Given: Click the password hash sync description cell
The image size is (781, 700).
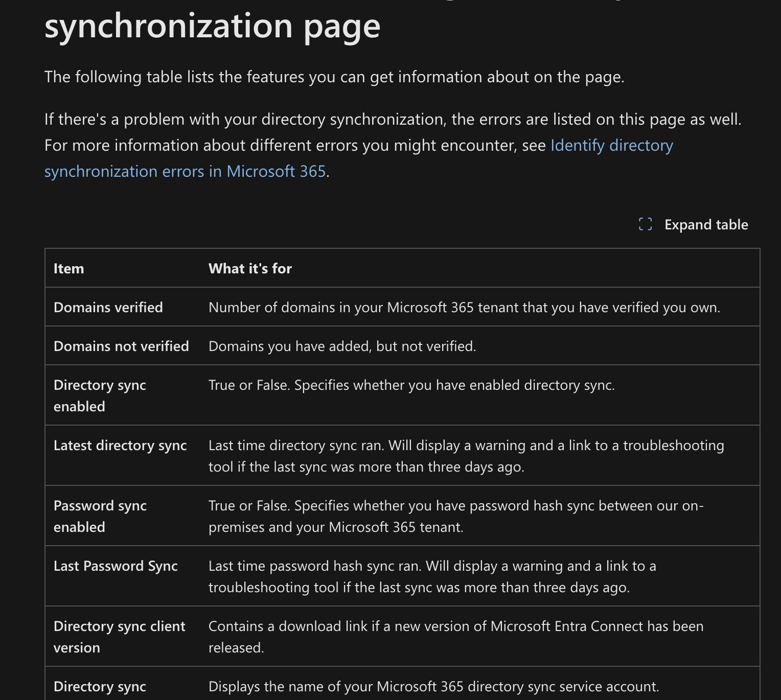Looking at the screenshot, I should [456, 516].
